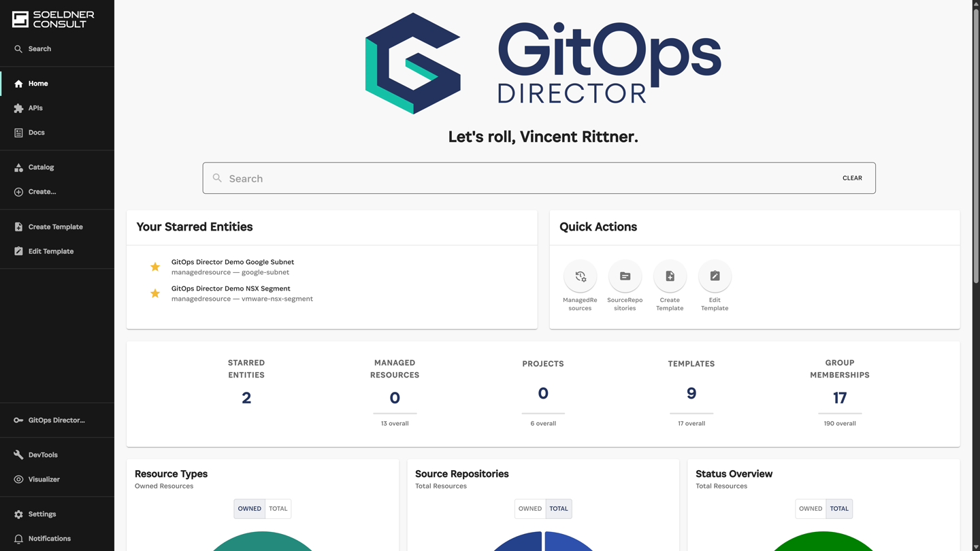Click Create Template quick action icon
The image size is (980, 551).
(x=670, y=276)
